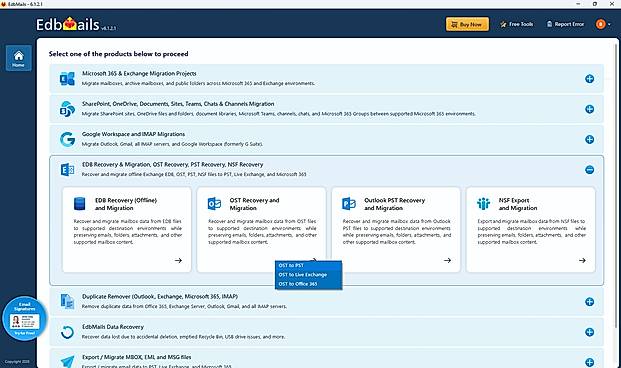This screenshot has width=621, height=368.
Task: Open Email Signatures promo badge
Action: [25, 319]
